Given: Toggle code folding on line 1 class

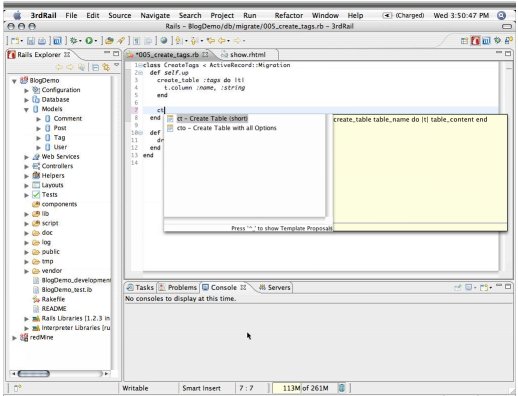Looking at the screenshot, I should (x=141, y=65).
